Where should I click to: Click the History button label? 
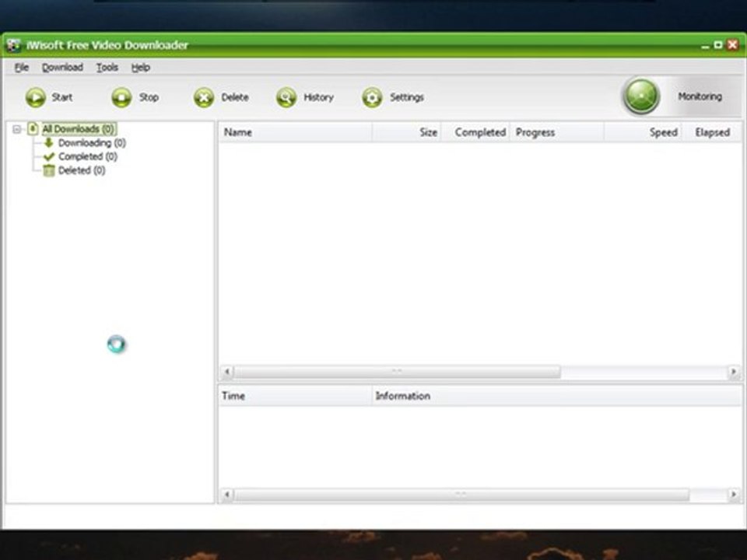pos(319,98)
